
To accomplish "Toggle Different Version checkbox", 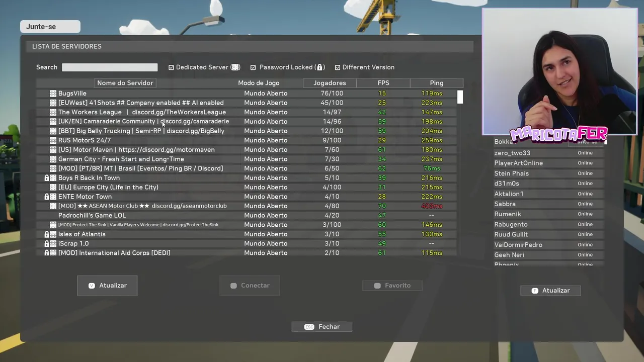I will click(x=338, y=67).
